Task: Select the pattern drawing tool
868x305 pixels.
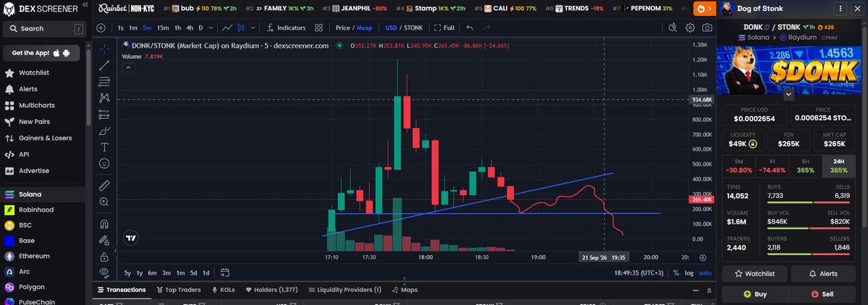Action: pos(104,98)
